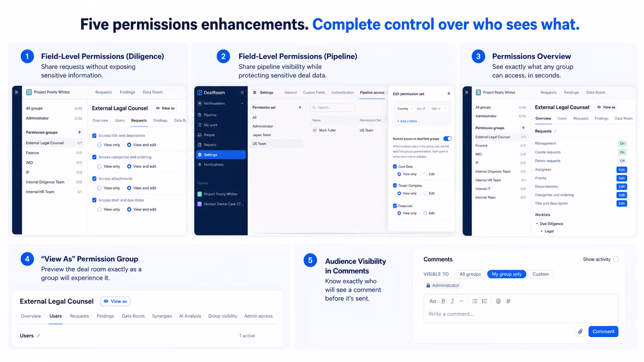
Task: Toggle the Management On switch
Action: (622, 143)
